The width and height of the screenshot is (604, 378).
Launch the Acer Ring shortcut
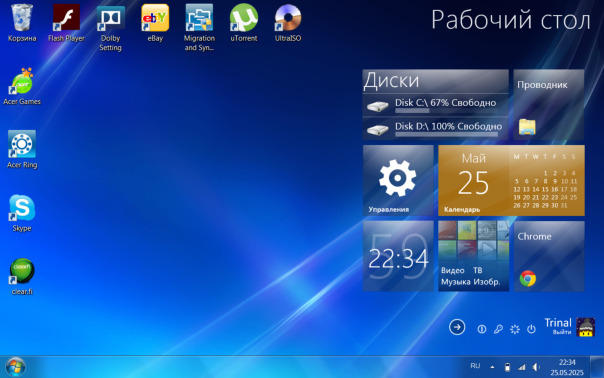click(22, 150)
